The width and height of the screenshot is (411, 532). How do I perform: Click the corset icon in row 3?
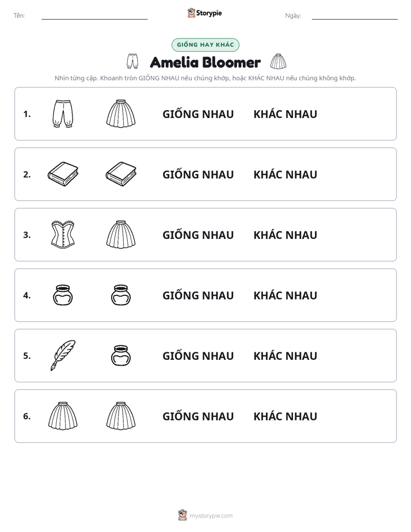tap(63, 234)
